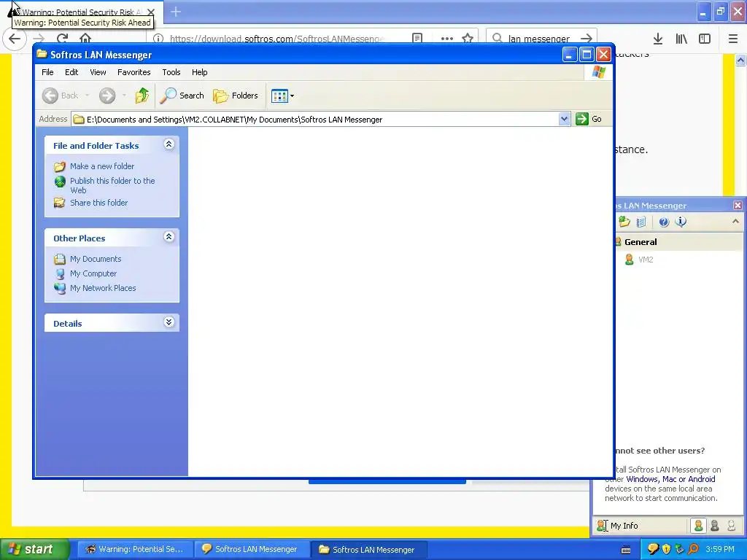Viewport: 747px width, 560px height.
Task: Click the Forward arrow in Explorer toolbar
Action: (x=107, y=96)
